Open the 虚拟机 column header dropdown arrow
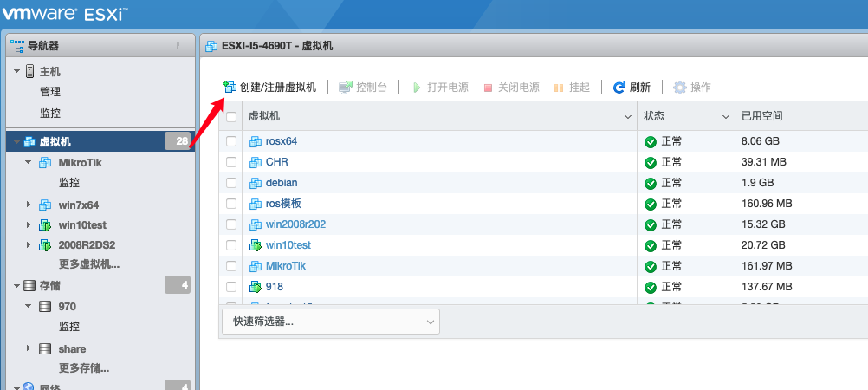 point(628,117)
